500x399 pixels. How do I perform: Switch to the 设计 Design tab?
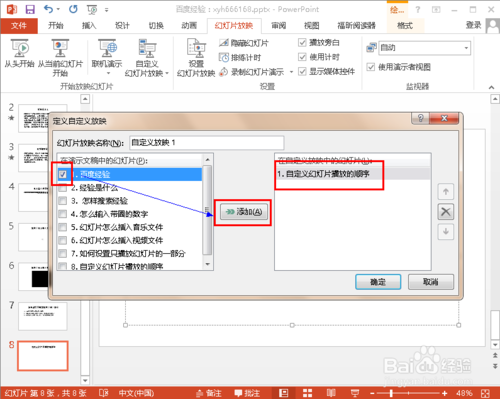pyautogui.click(x=122, y=26)
